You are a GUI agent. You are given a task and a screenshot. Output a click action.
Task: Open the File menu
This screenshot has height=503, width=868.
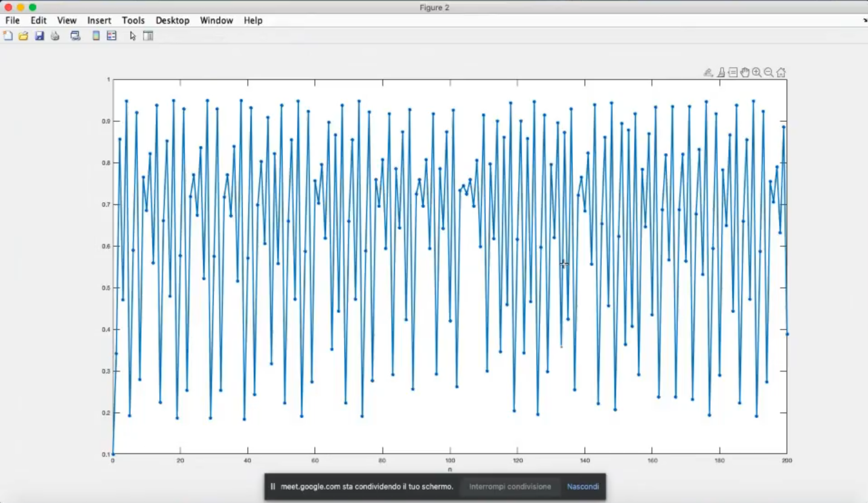[12, 21]
